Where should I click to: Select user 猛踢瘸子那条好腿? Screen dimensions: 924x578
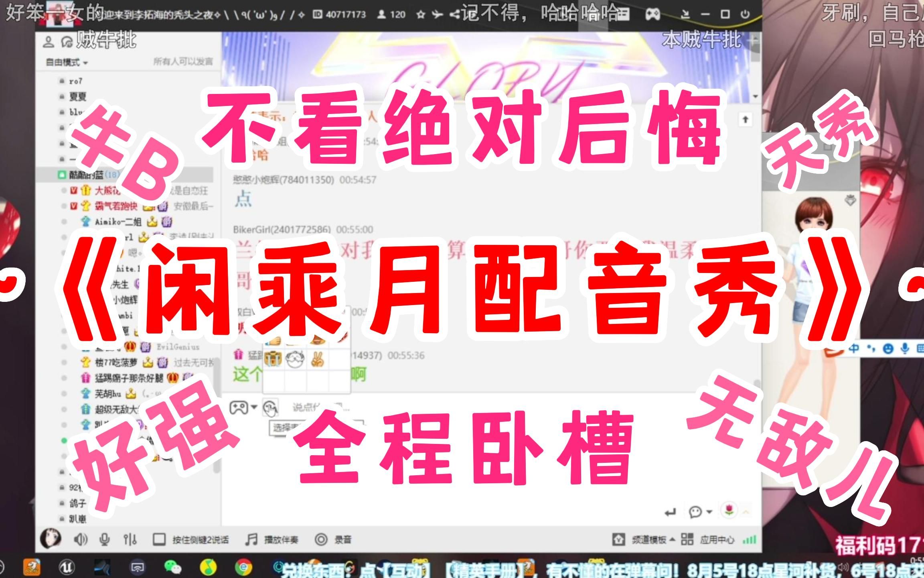tap(129, 378)
